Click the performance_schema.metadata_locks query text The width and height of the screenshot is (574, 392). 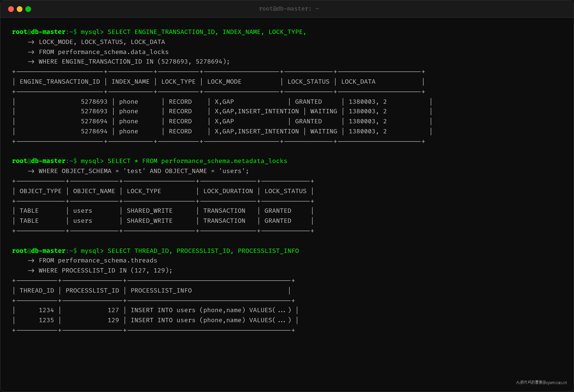tap(224, 161)
